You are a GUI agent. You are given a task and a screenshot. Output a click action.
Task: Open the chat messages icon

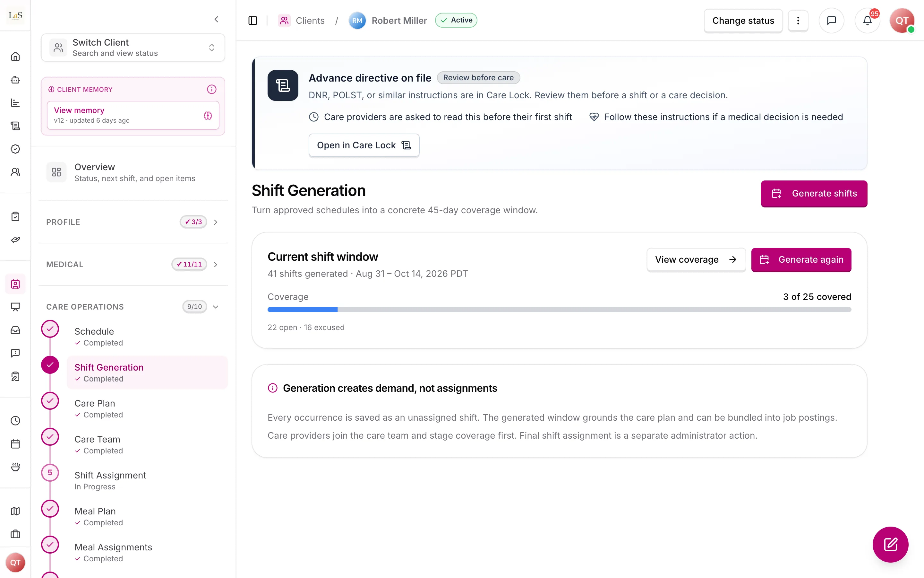click(832, 20)
